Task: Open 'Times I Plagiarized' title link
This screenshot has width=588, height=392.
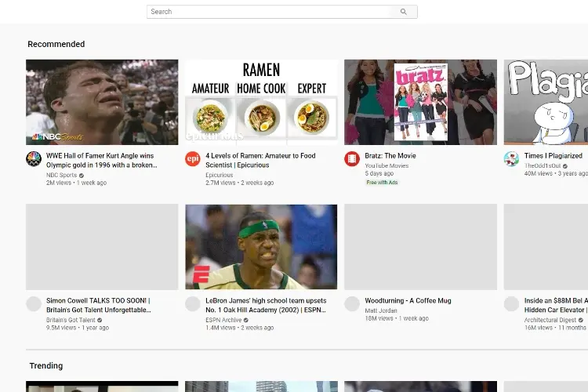Action: 554,156
